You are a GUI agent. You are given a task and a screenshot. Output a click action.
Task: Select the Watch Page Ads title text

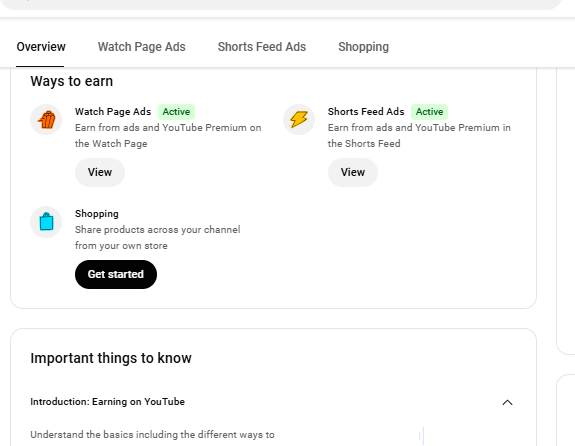113,112
